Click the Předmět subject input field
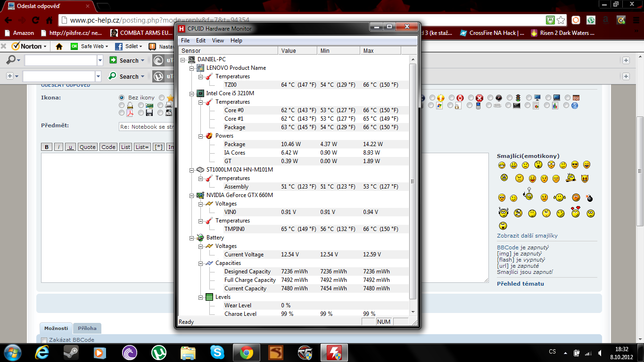This screenshot has height=362, width=644. [x=146, y=127]
